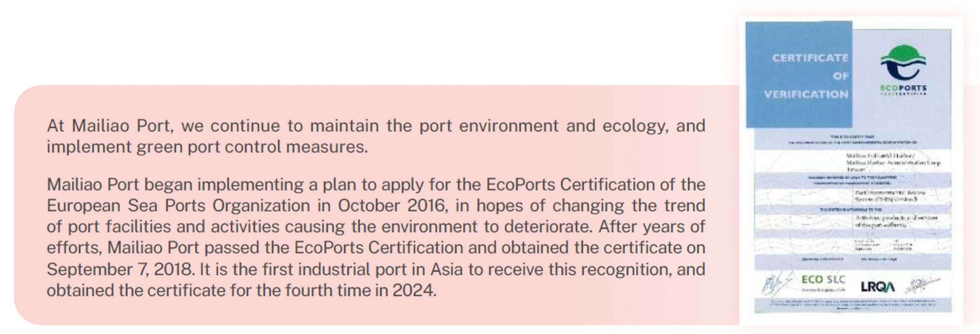The image size is (980, 334).
Task: Click the phrase "green port control measures"
Action: pos(252,147)
